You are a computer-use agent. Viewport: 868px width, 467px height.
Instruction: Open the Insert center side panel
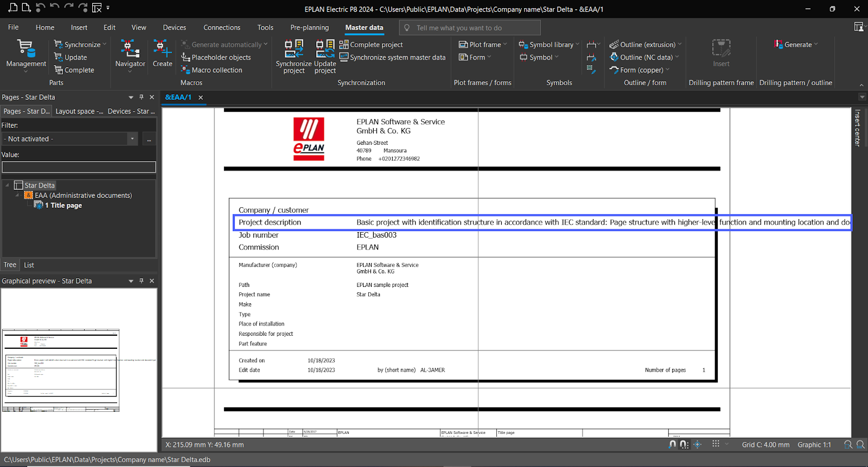click(x=857, y=128)
